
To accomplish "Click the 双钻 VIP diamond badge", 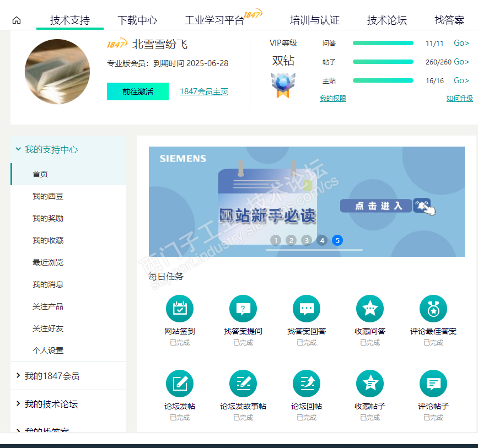I will pyautogui.click(x=283, y=85).
